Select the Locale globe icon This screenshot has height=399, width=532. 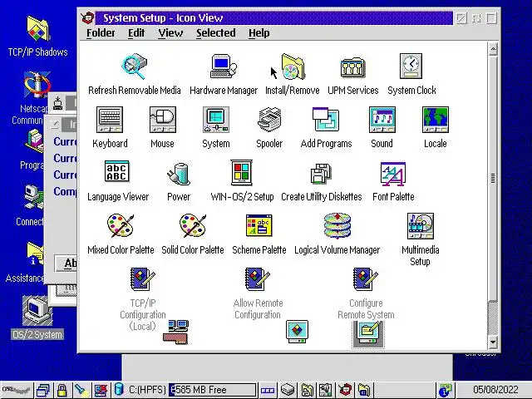tap(436, 120)
